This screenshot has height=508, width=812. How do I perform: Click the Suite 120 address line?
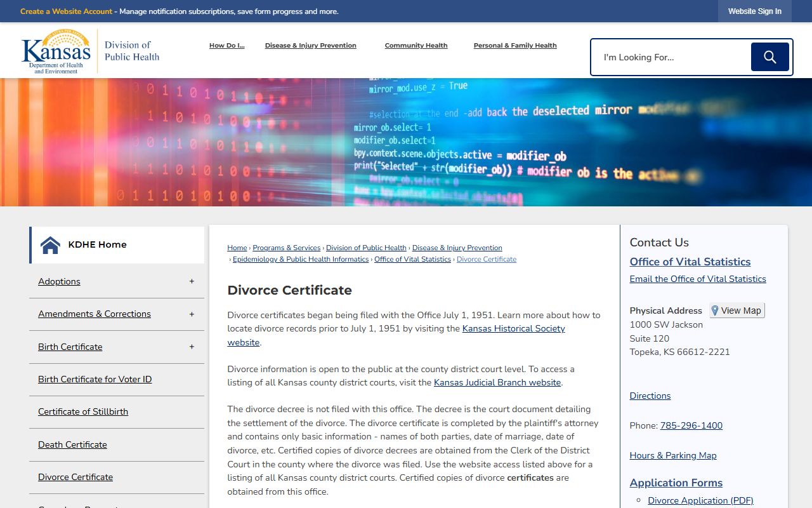tap(650, 338)
